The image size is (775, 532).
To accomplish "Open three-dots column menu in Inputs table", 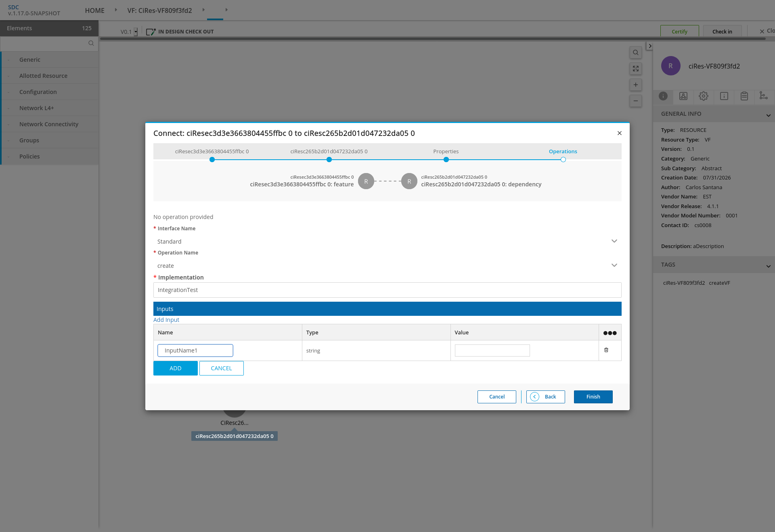I will coord(610,333).
